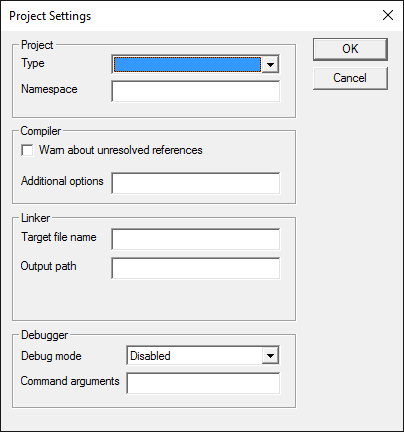Focus the Additional options input box
The height and width of the screenshot is (432, 404).
[196, 183]
